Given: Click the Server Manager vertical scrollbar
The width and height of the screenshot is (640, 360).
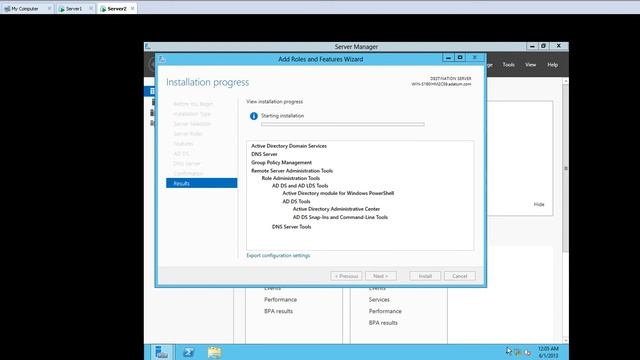Looking at the screenshot, I should 565,168.
